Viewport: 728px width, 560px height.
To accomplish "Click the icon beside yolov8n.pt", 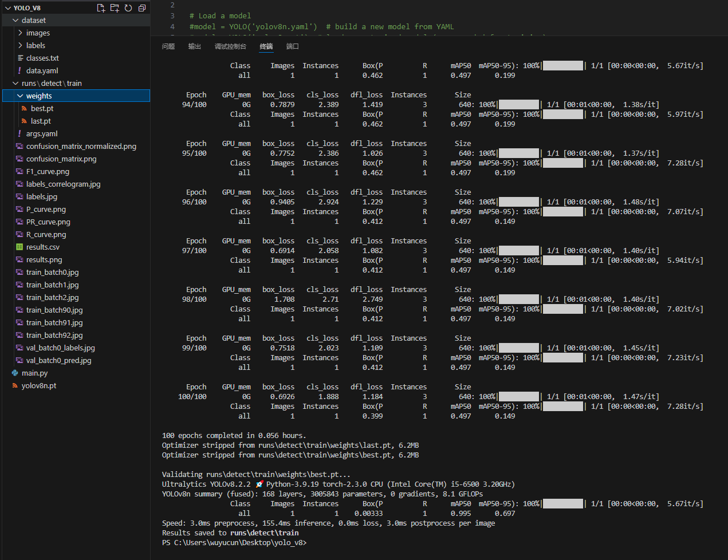I will click(x=15, y=385).
